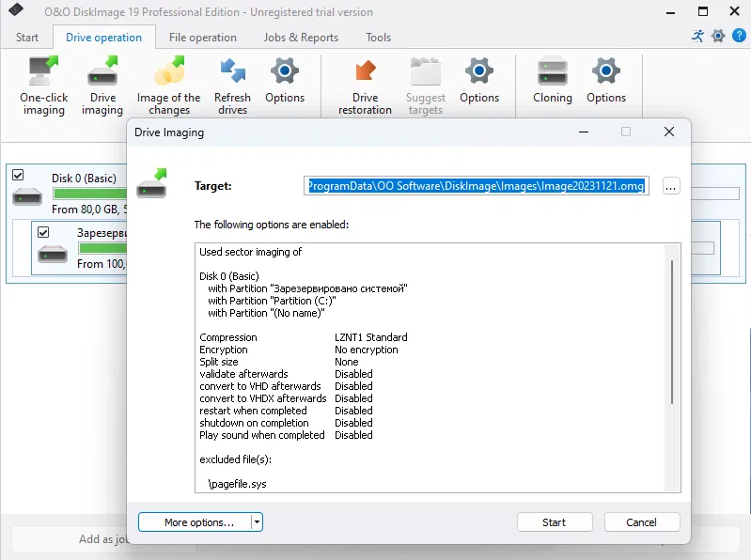Click the Drive restoration icon
Screen dimensions: 751x560
point(366,70)
